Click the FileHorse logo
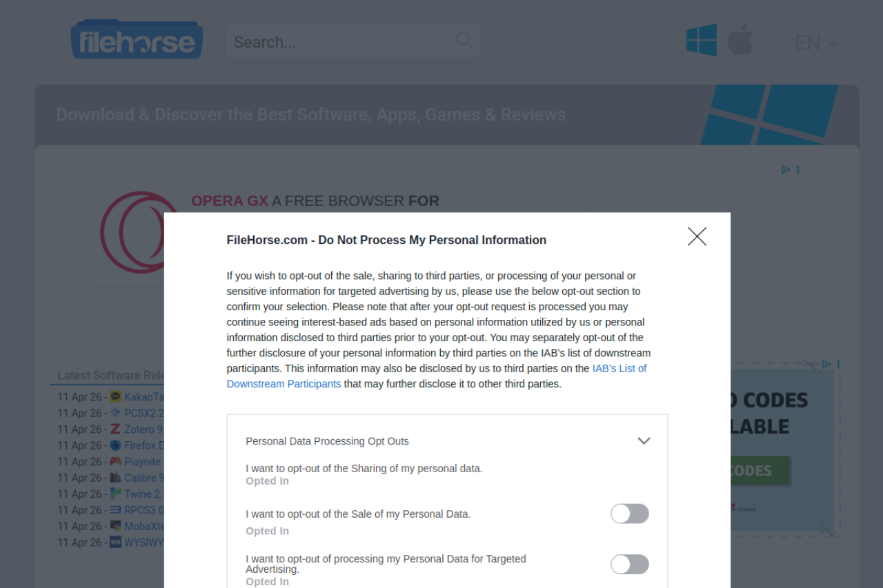883x588 pixels. [x=137, y=41]
